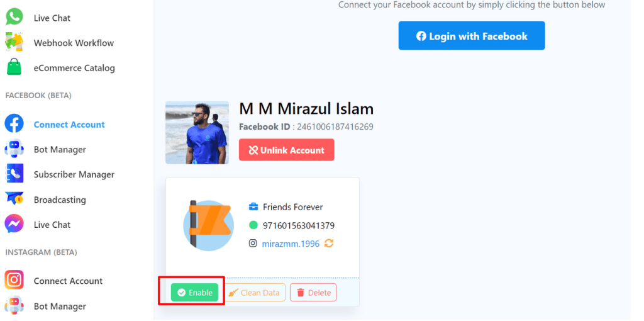Click the M M Mirazul Islam profile photo
The image size is (644, 321).
pos(197,132)
